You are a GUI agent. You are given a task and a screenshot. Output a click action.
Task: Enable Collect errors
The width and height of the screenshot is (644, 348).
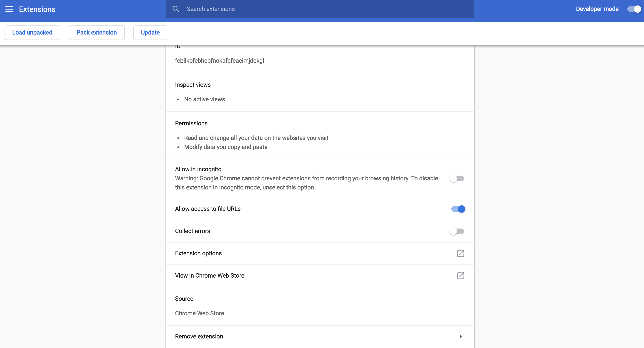(457, 231)
